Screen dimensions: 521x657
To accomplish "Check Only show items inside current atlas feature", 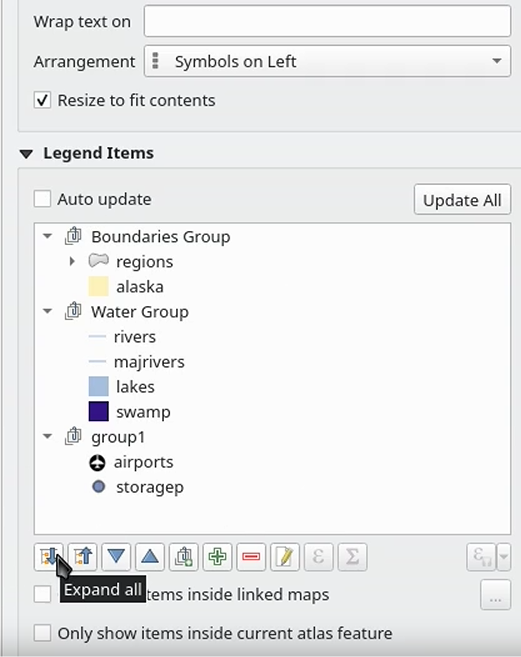I will (42, 633).
